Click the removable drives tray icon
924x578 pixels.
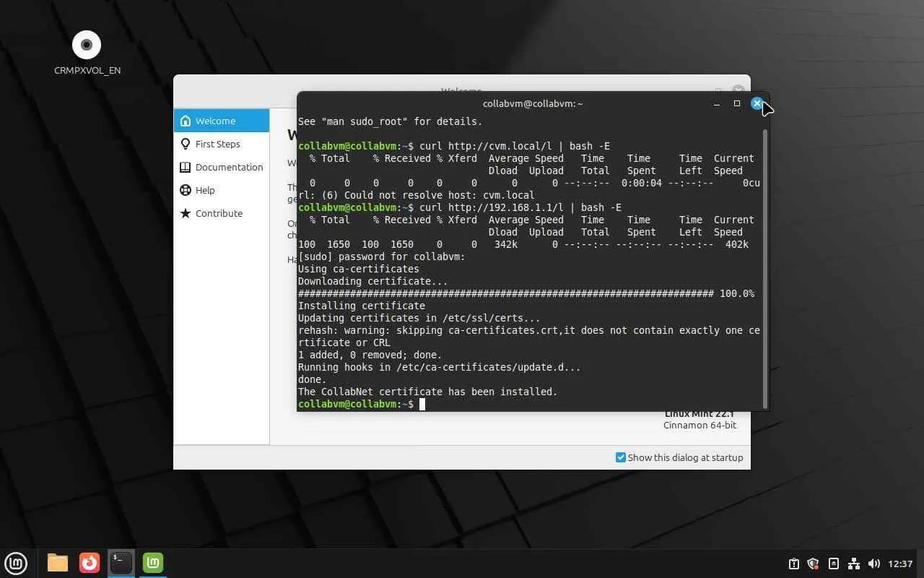coord(834,564)
